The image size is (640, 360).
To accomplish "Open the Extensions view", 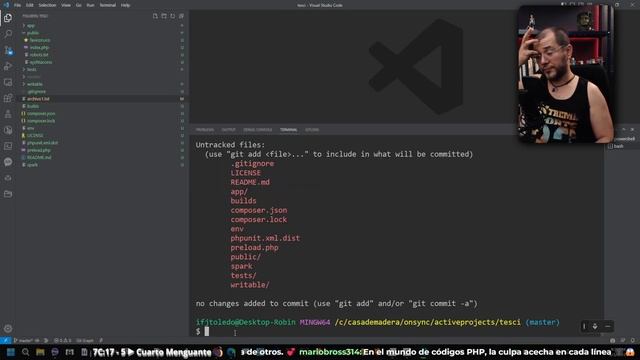I will click(8, 98).
